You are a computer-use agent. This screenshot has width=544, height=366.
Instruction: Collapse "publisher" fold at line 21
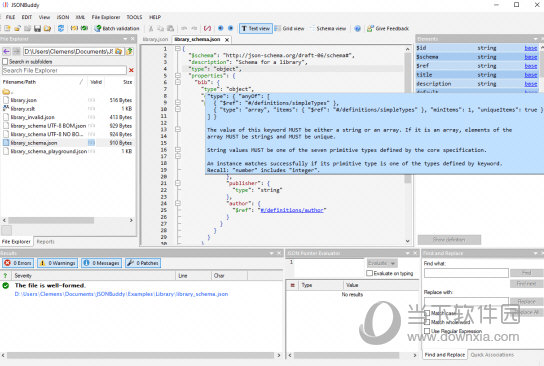(x=178, y=183)
